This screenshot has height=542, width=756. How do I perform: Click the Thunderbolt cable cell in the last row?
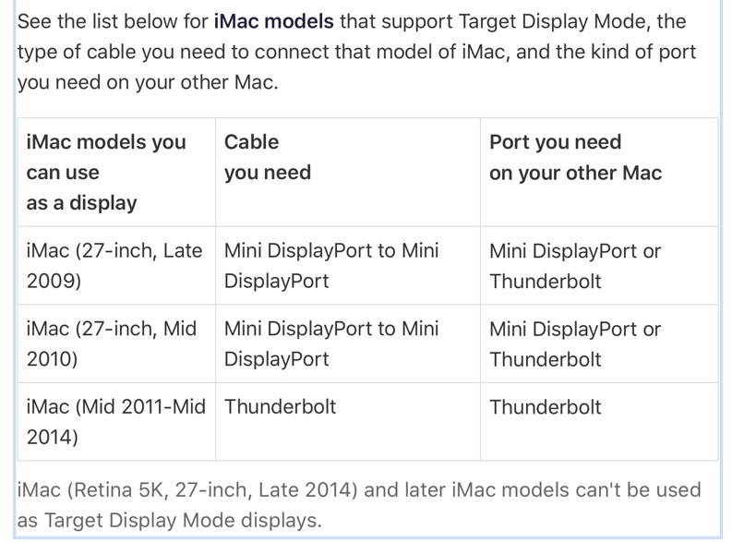point(348,421)
